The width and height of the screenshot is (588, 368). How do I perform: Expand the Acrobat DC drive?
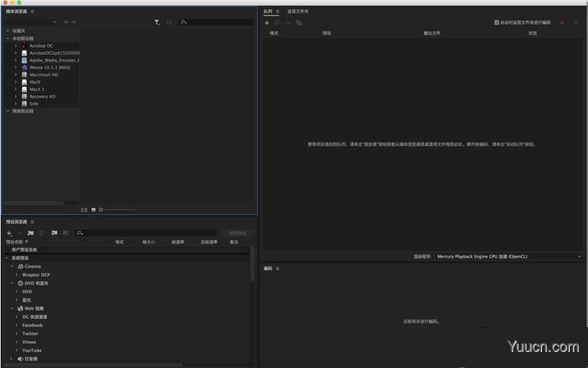click(x=16, y=45)
